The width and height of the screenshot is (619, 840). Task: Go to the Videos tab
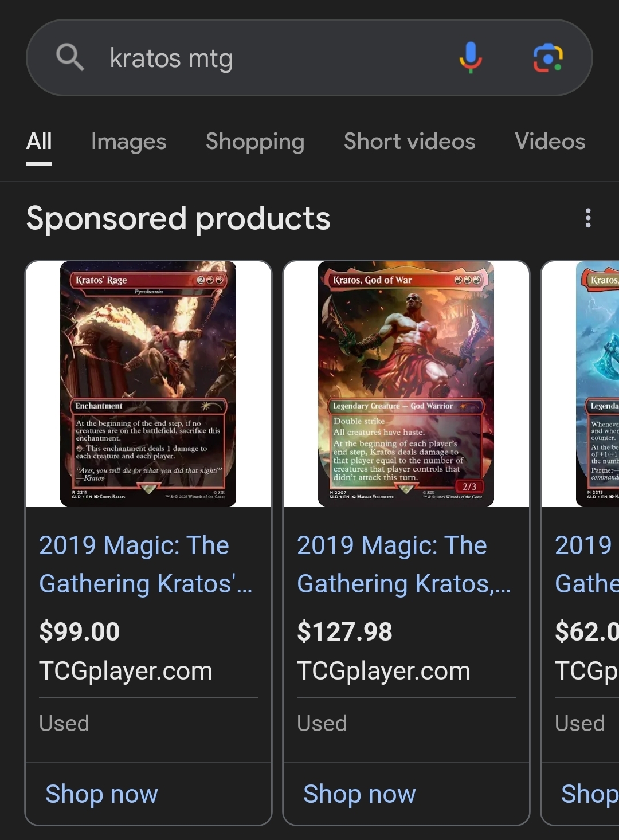(550, 142)
